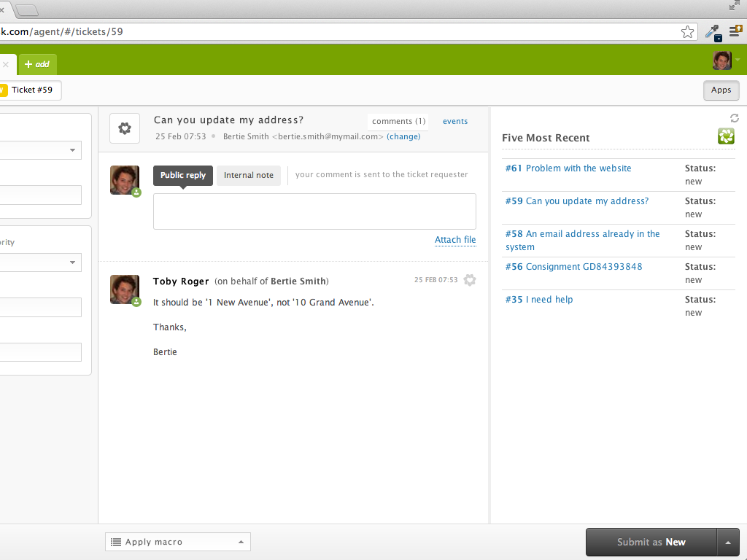Click the green app logo icon
747x560 pixels.
[725, 136]
